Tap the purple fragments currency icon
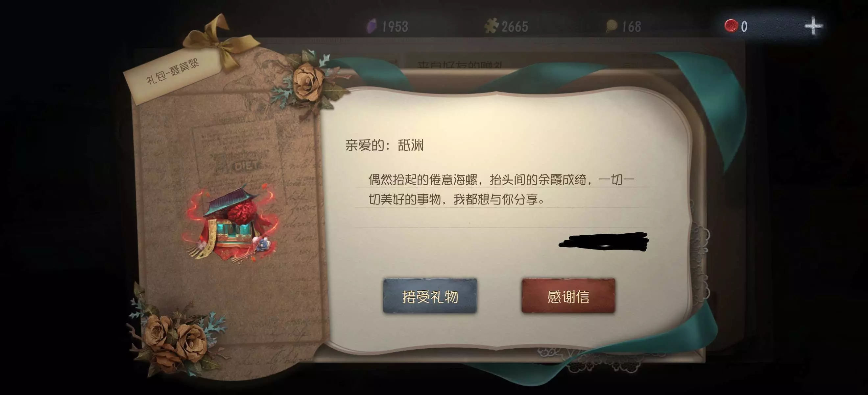Viewport: 868px width, 395px height. 371,26
